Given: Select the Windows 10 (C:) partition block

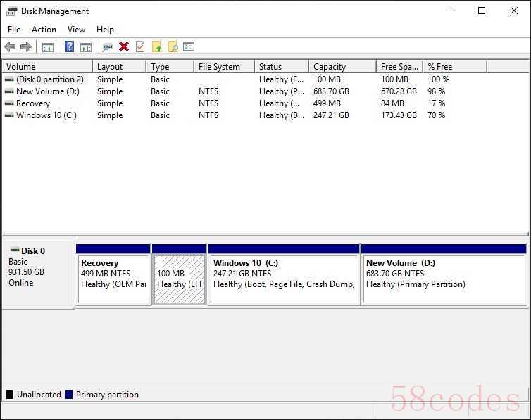Looking at the screenshot, I should click(284, 275).
